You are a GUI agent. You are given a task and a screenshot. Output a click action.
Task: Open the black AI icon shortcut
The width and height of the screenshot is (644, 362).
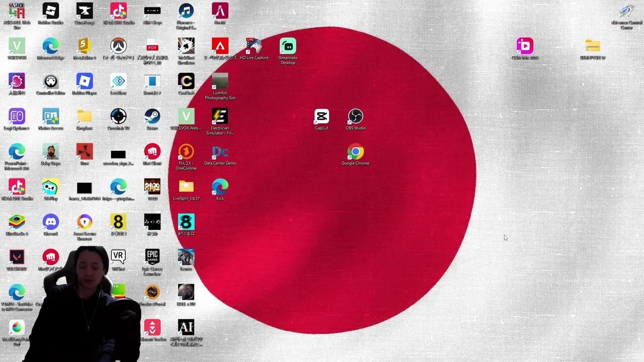point(186,328)
